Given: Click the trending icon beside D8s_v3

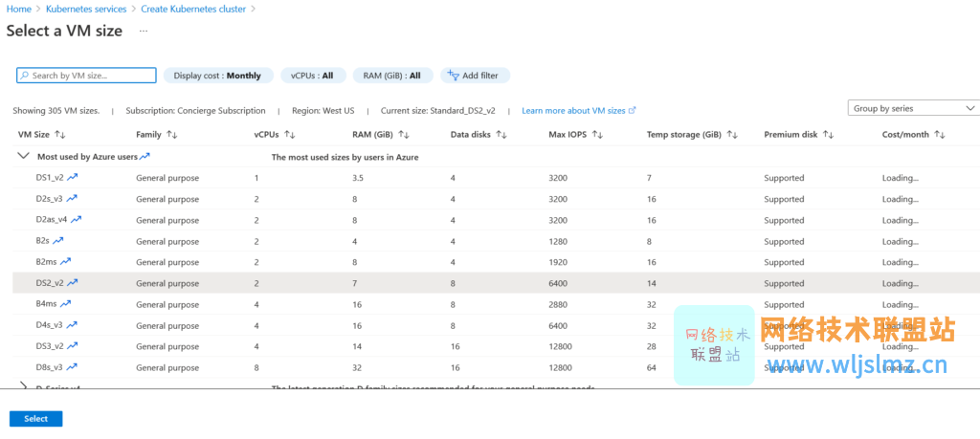Looking at the screenshot, I should (72, 366).
